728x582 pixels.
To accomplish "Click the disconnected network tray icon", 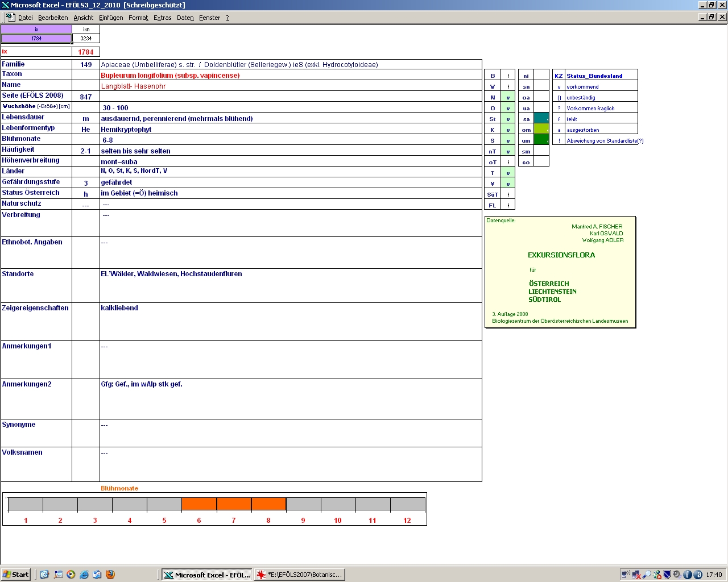I will (636, 575).
